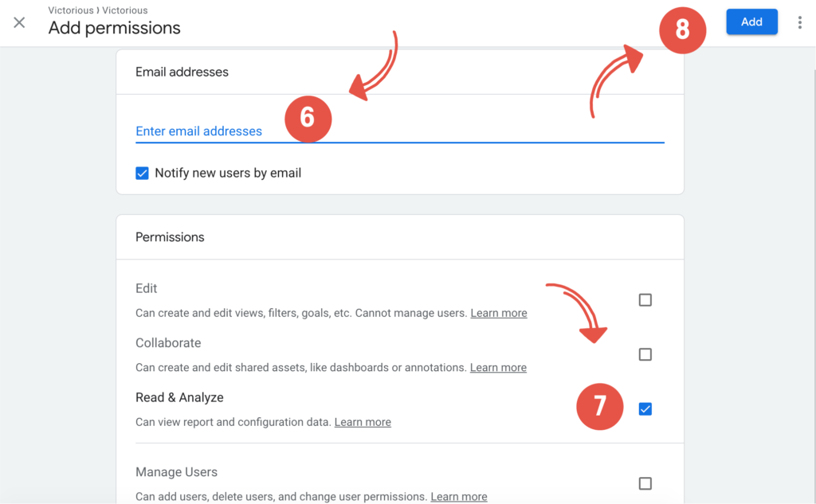Click the Permissions section heading

point(170,237)
